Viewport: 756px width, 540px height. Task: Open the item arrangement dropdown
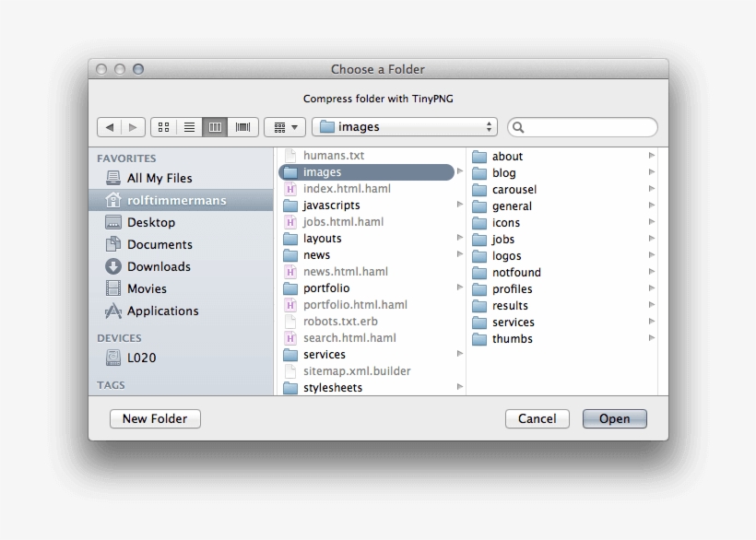click(x=285, y=127)
